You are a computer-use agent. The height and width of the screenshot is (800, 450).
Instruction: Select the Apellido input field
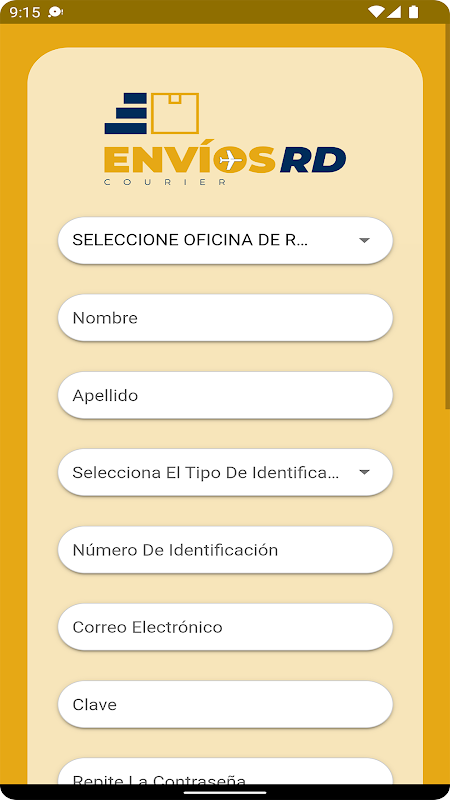(225, 395)
